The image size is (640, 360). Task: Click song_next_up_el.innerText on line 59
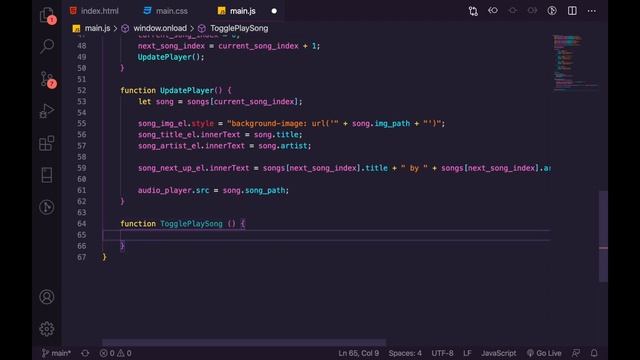[x=193, y=168]
